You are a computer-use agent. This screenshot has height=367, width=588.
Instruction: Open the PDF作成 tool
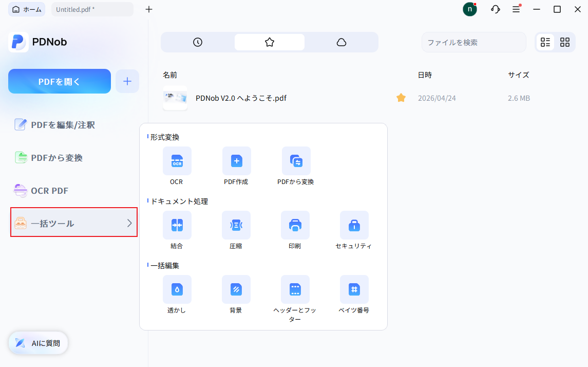[x=236, y=161]
